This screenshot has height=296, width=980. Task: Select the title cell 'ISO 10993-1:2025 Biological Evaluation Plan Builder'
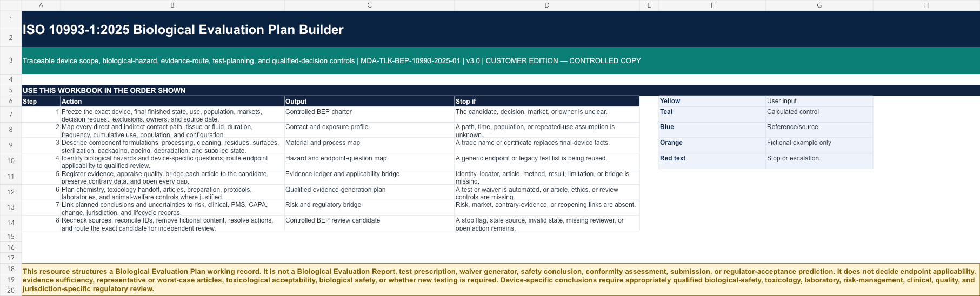pos(501,29)
